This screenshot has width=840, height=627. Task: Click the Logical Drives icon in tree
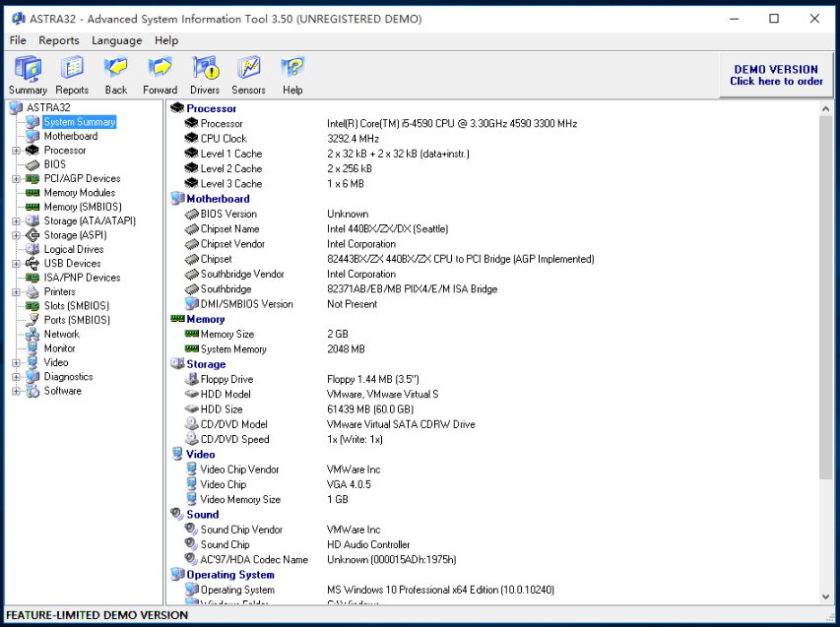32,249
